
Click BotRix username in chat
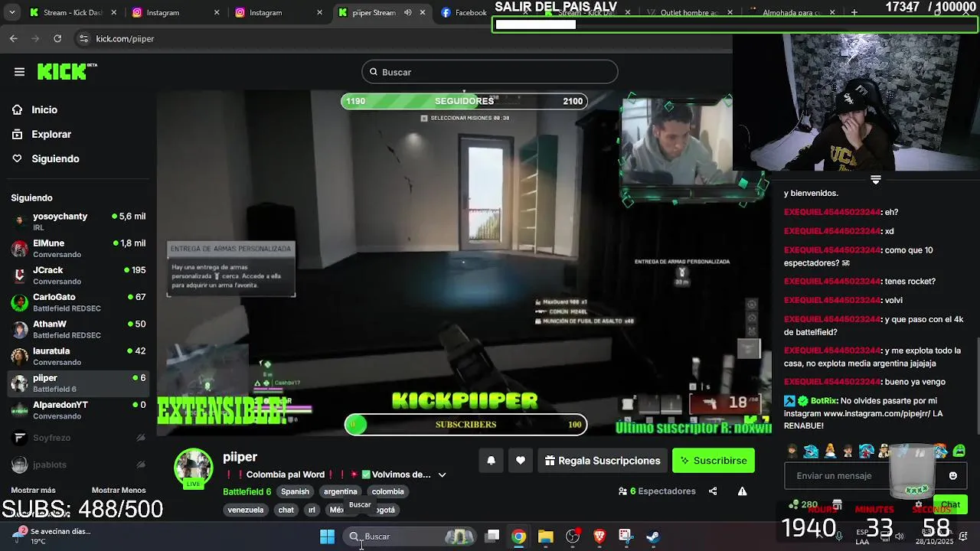pos(824,400)
